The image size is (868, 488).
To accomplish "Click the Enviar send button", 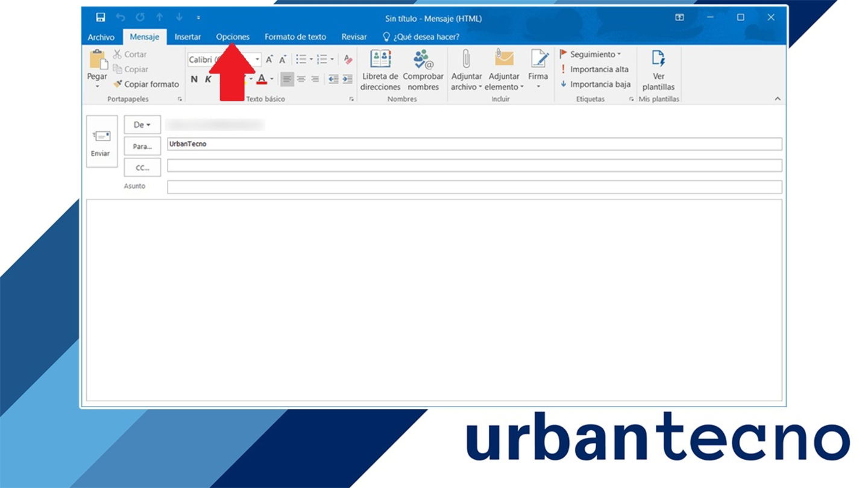I will click(x=101, y=142).
